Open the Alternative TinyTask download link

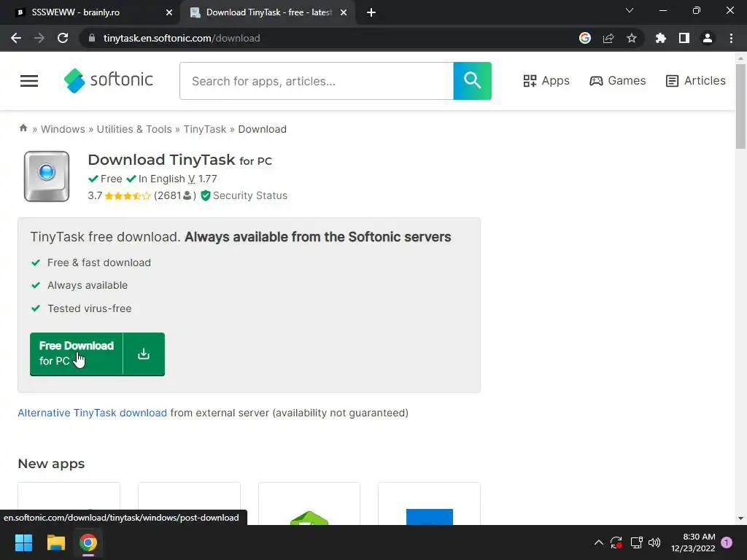coord(93,413)
